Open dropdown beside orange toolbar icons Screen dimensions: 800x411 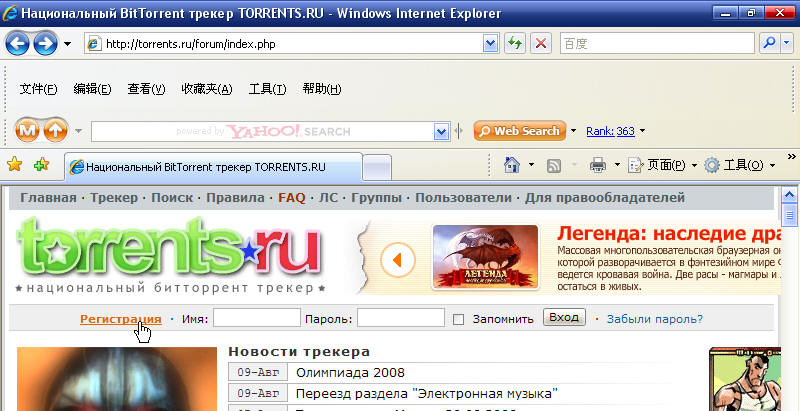78,131
